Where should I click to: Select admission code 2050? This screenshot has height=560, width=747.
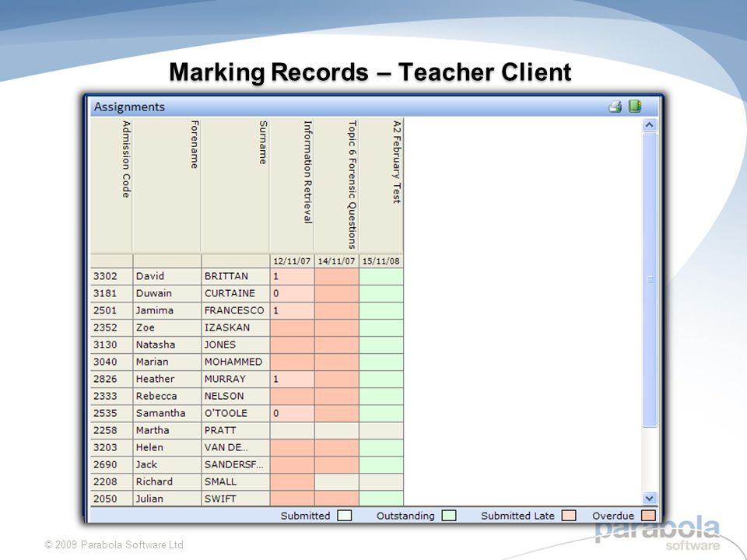tap(111, 499)
